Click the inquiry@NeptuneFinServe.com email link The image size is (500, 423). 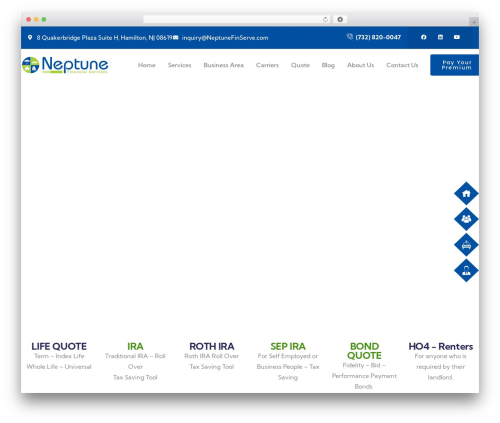[225, 38]
